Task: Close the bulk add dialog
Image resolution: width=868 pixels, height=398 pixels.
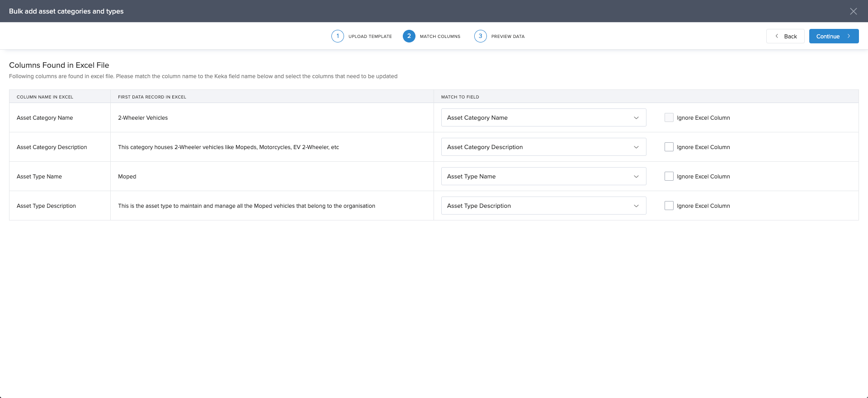Action: click(853, 11)
